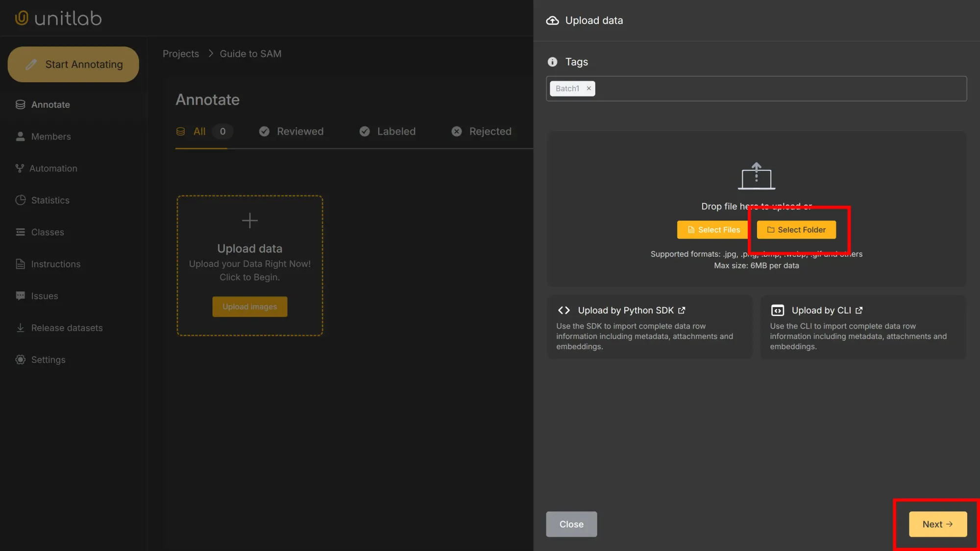Open Release datasets section
This screenshot has width=980, height=551.
click(x=67, y=327)
